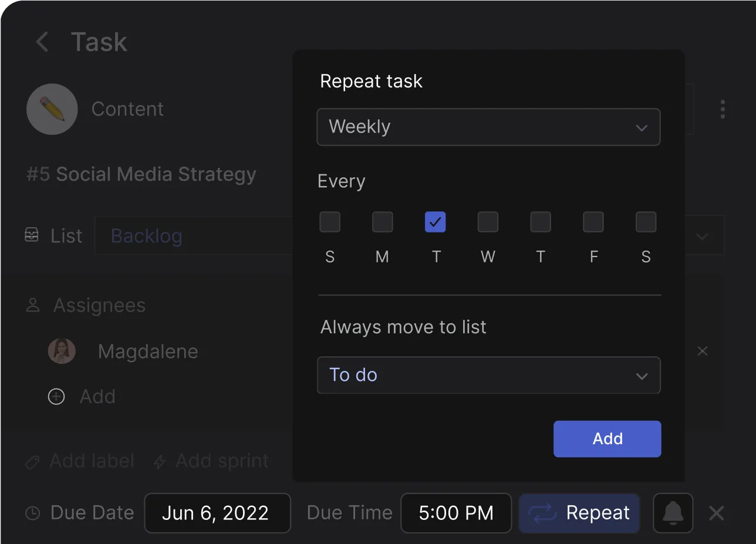
Task: Click the pencil icon for the Content task
Action: tap(52, 109)
